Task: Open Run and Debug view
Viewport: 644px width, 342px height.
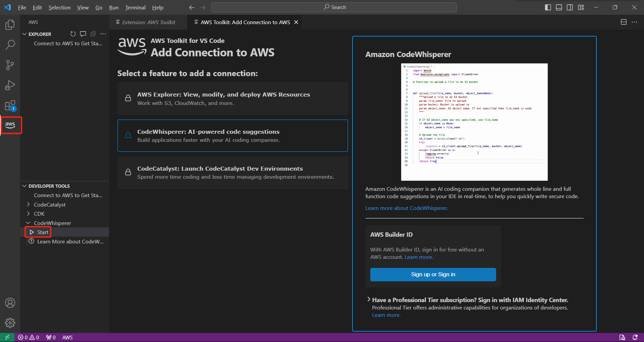Action: point(10,85)
